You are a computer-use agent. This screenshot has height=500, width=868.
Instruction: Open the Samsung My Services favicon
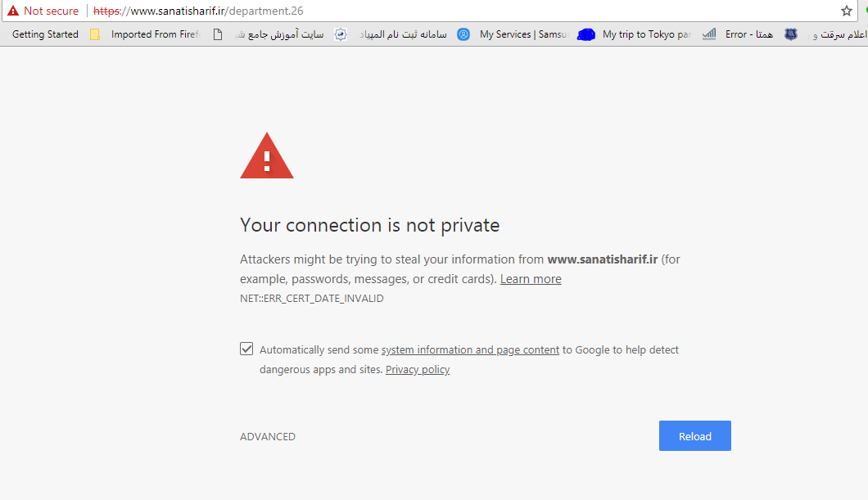(x=463, y=34)
